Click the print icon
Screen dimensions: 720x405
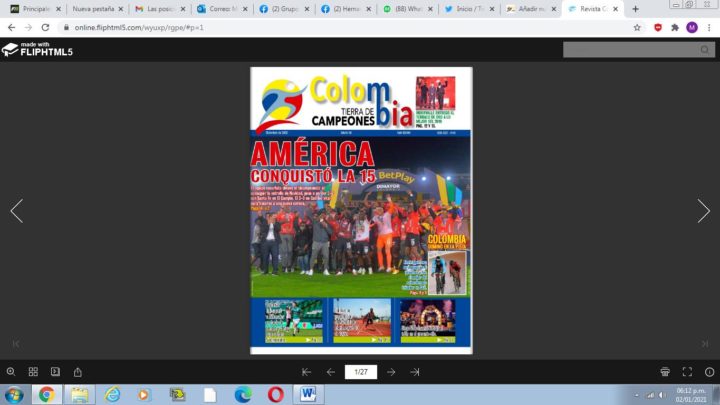pos(665,371)
